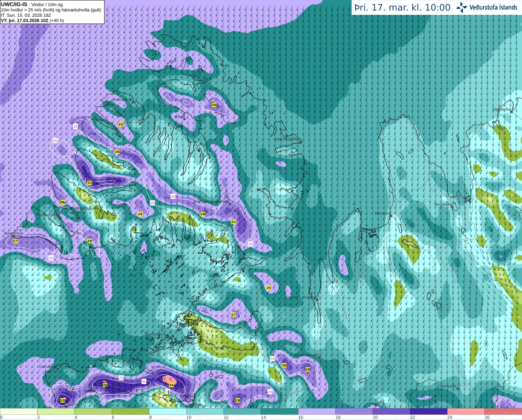Screen dimensions: 522x420
Task: Click the 'IT: Sun. 15. 03. 2026 18Z' line
Action: (x=26, y=15)
